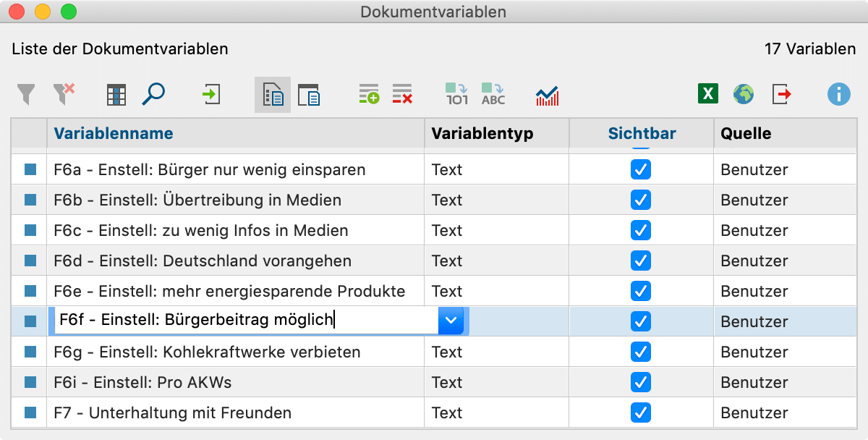The height and width of the screenshot is (440, 868).
Task: Toggle Sichtbar for F6e energiesparende Produkte
Action: 641,291
